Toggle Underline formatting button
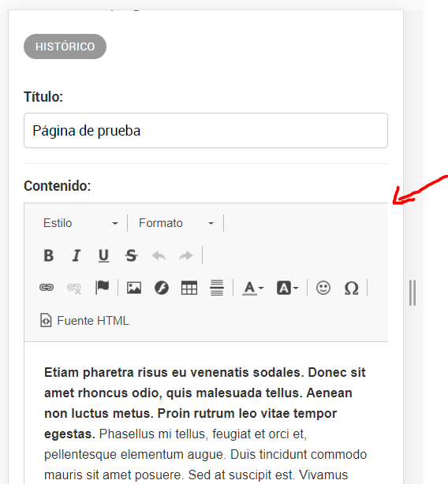448x484 pixels. pos(103,255)
